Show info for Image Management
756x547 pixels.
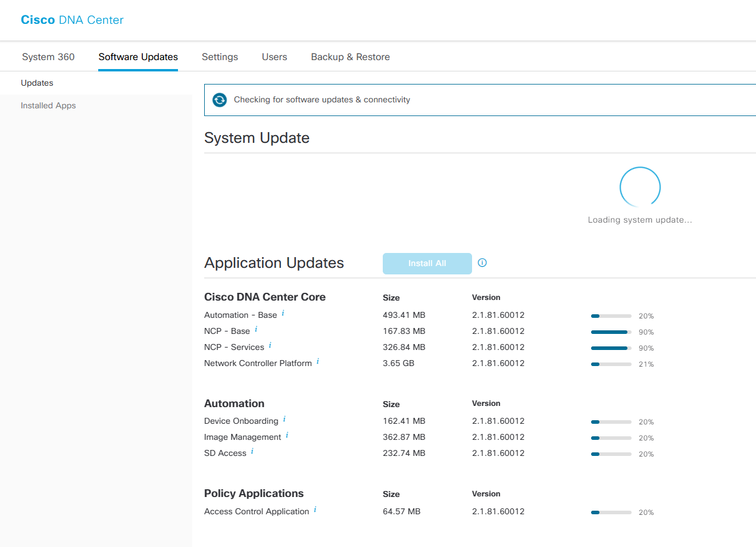tap(287, 436)
